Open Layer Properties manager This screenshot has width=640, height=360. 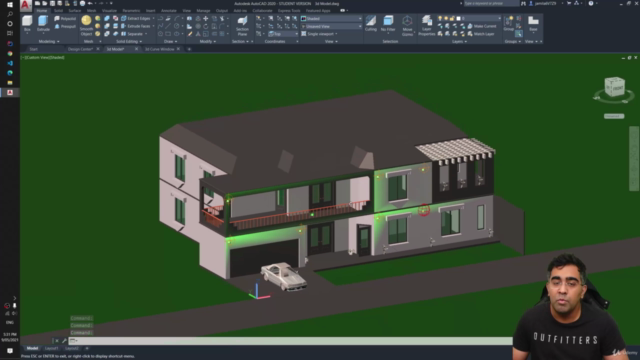coord(427,26)
